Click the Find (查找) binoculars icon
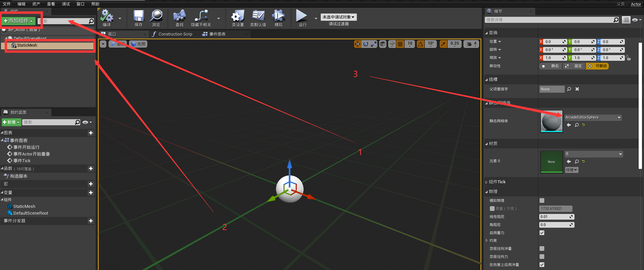Screen dimensions: 644x270 point(179,16)
